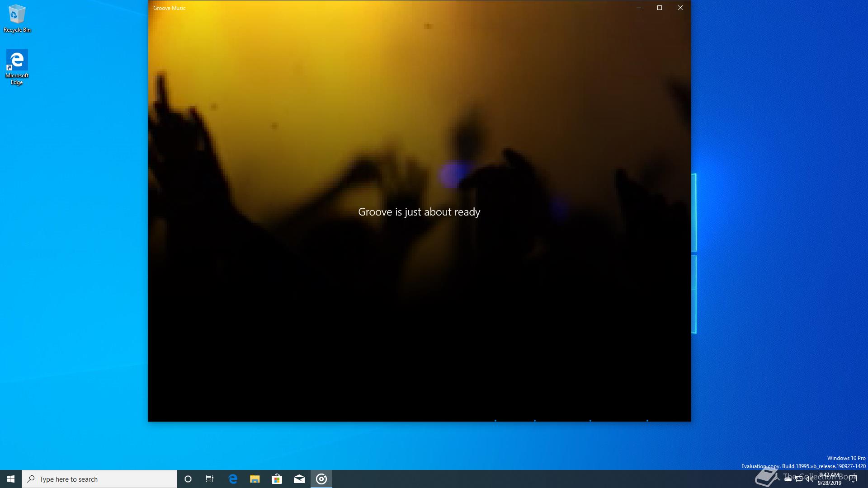Open the volume control tray icon

810,479
